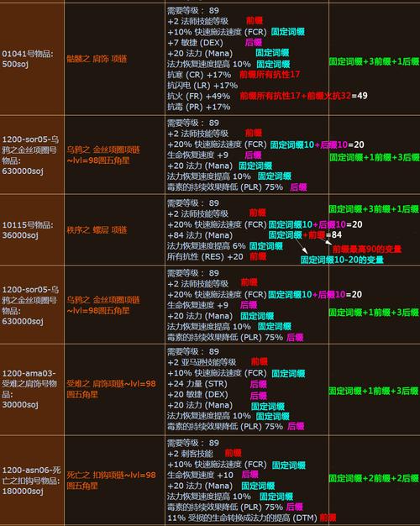The height and width of the screenshot is (526, 420).
Task: Select the price "36000soj"
Action: (20, 235)
